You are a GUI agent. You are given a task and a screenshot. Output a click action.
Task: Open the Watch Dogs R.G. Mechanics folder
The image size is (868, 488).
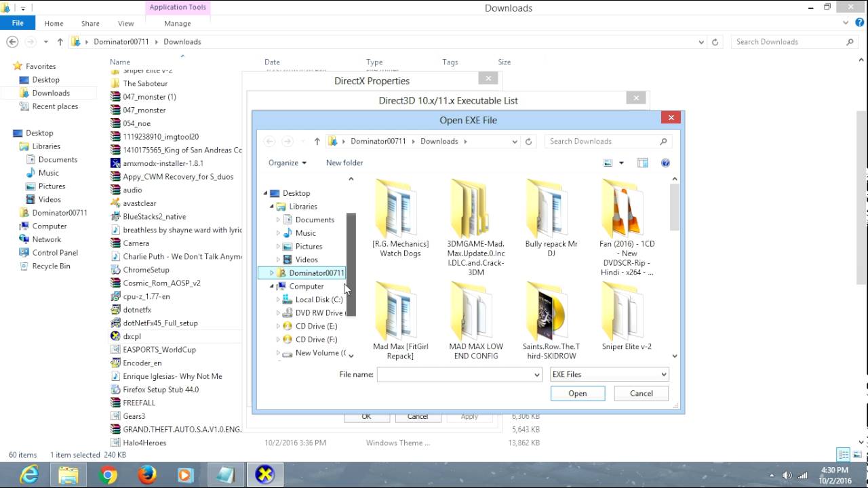coord(401,218)
